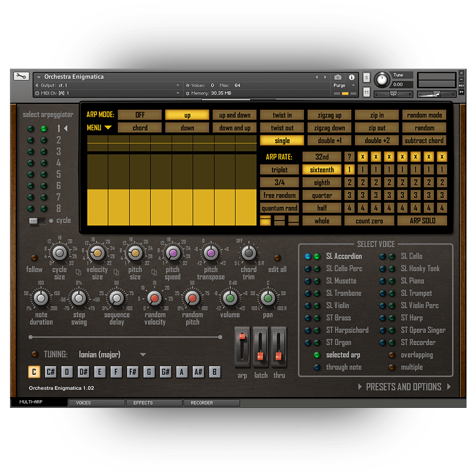Click the camera snapshot icon
The height and width of the screenshot is (476, 476).
click(x=338, y=77)
